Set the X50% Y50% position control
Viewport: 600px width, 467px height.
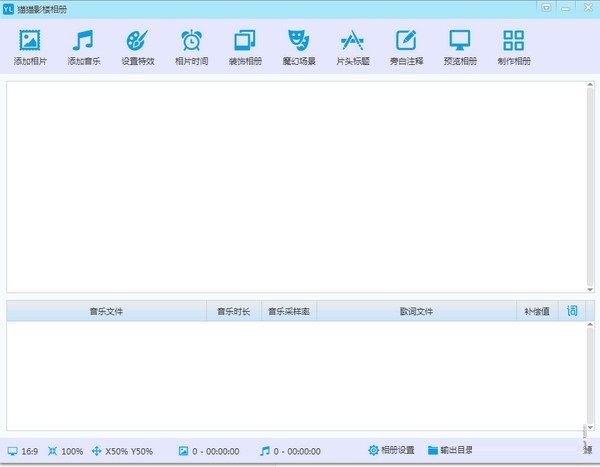[x=122, y=451]
